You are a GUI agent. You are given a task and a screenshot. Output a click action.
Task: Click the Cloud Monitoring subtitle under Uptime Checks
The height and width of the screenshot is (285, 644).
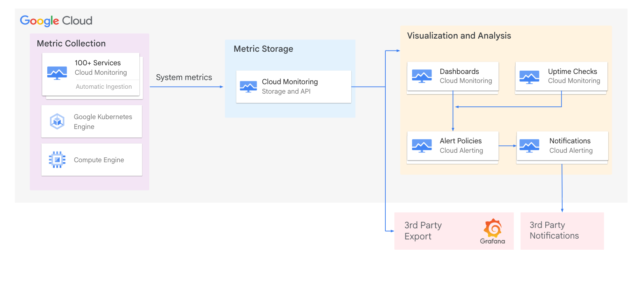[x=574, y=81]
